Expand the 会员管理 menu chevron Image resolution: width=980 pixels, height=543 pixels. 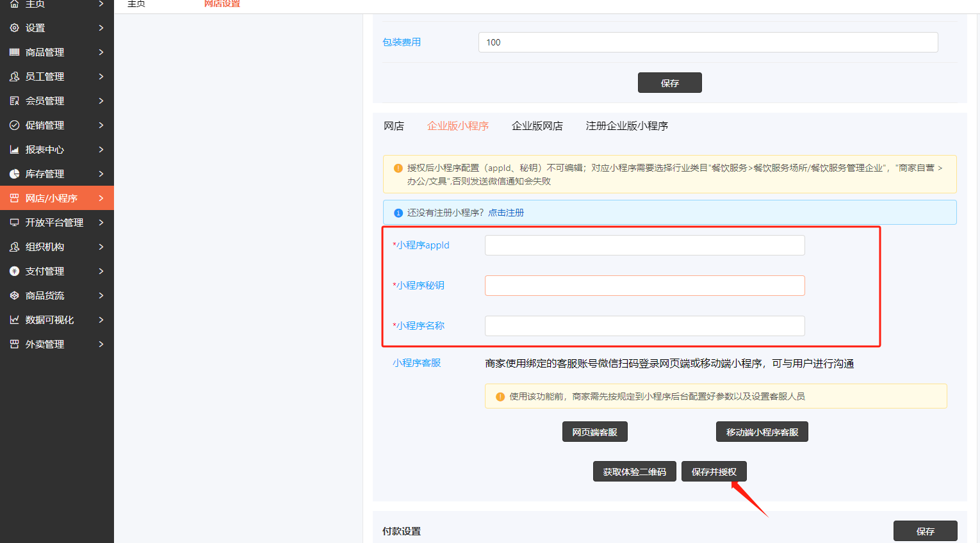(101, 101)
